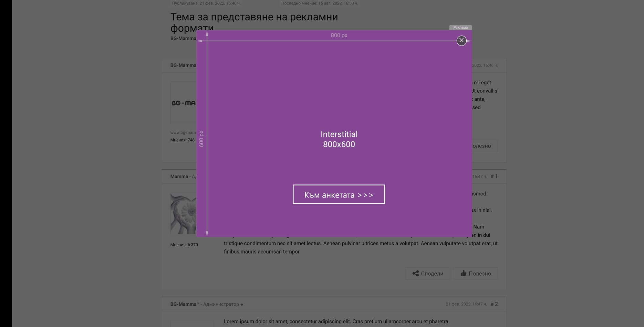Click the 'Към анкетата >>>' button

[x=339, y=194]
